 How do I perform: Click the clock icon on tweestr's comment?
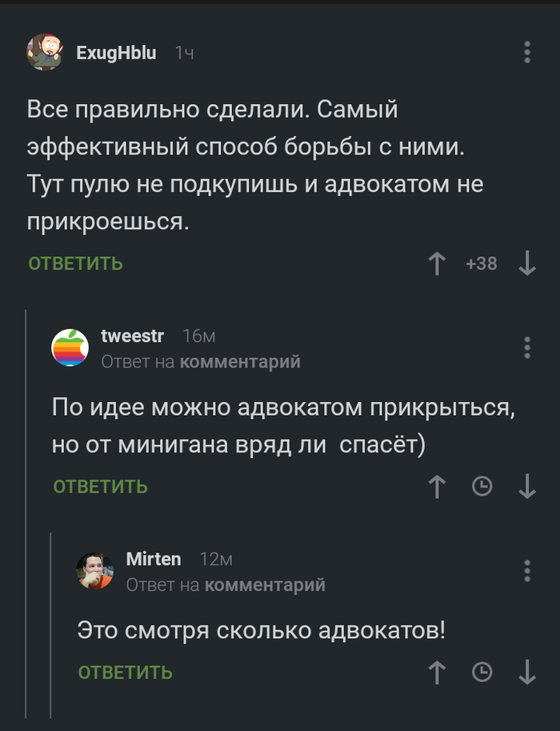coord(479,486)
